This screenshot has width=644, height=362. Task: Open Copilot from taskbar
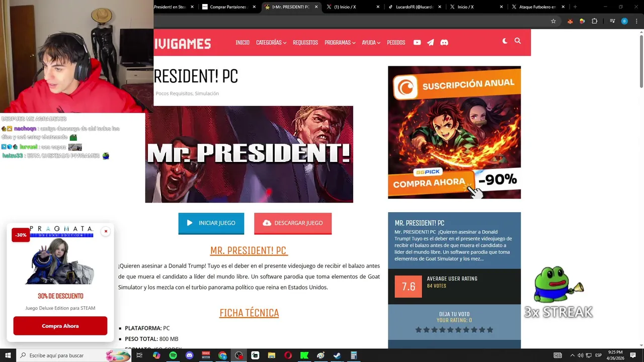point(156,355)
